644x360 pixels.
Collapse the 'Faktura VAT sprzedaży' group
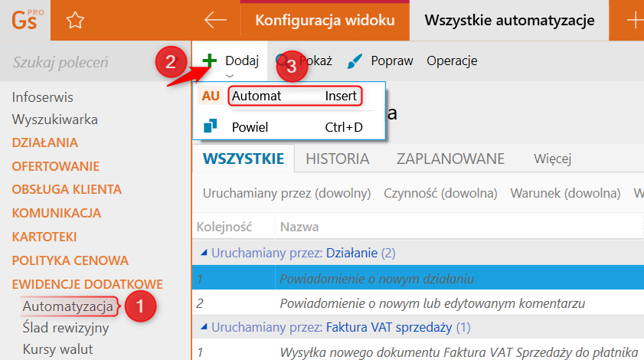point(204,327)
